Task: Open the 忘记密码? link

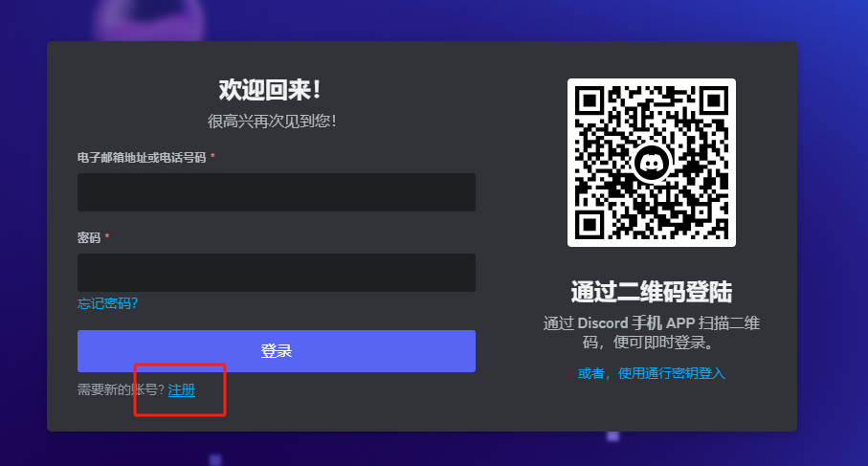Action: (107, 303)
